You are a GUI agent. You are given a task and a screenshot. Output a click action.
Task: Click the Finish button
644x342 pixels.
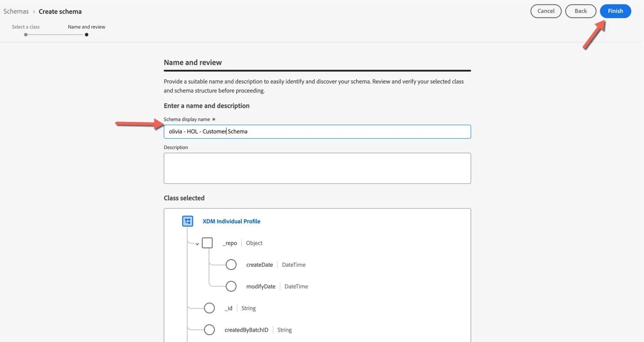tap(615, 11)
